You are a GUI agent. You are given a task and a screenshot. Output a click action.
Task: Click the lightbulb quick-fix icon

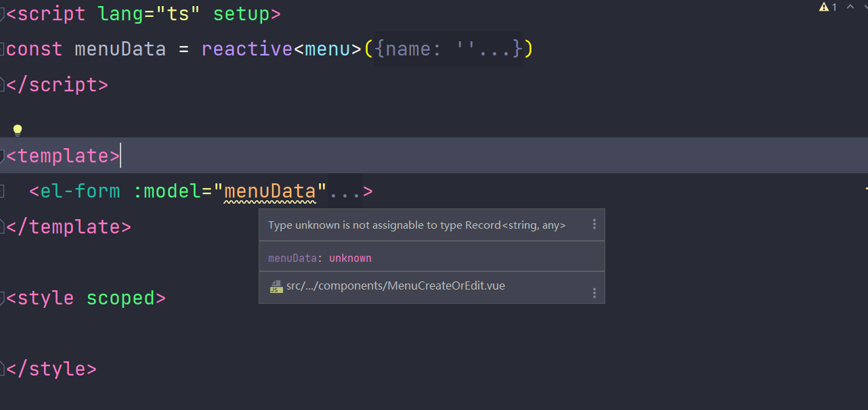pos(17,129)
